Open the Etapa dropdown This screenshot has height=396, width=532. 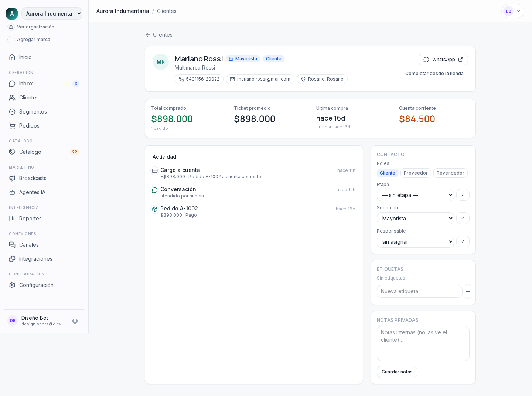pos(415,195)
